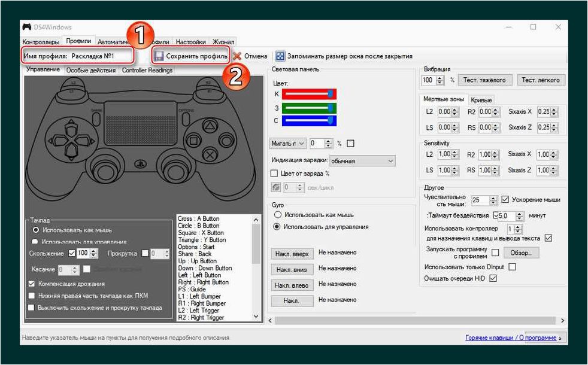Click the PS logo button on controller
588x365 pixels.
tap(140, 164)
